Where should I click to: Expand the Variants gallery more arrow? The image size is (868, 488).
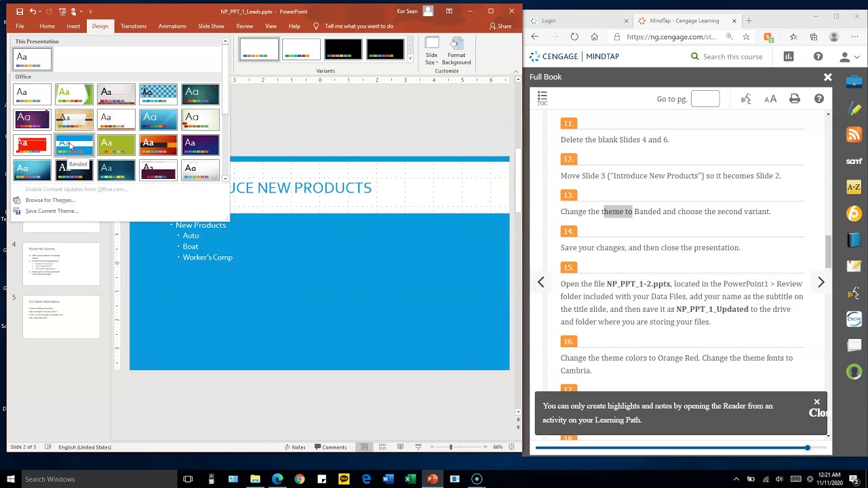(410, 59)
